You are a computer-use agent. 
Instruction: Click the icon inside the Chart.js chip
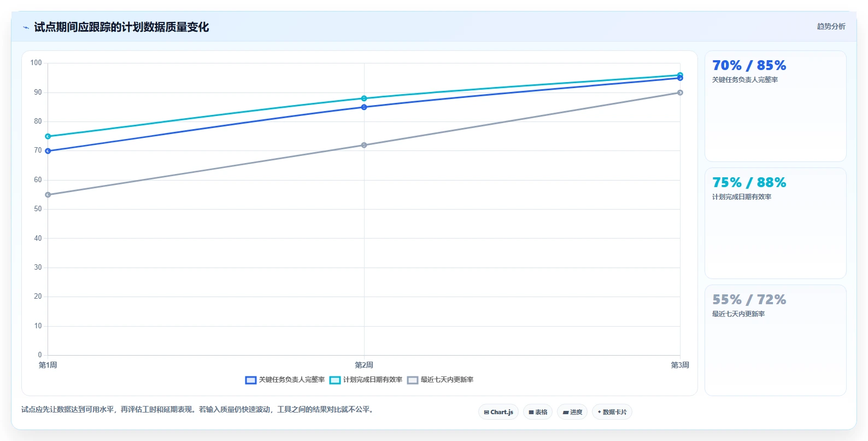tap(486, 413)
